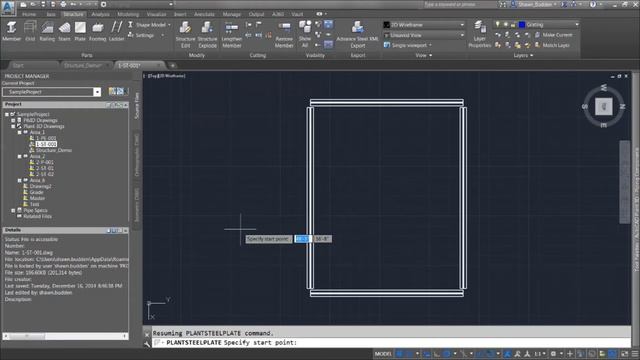Add a new drawing tab with plus

point(173,65)
